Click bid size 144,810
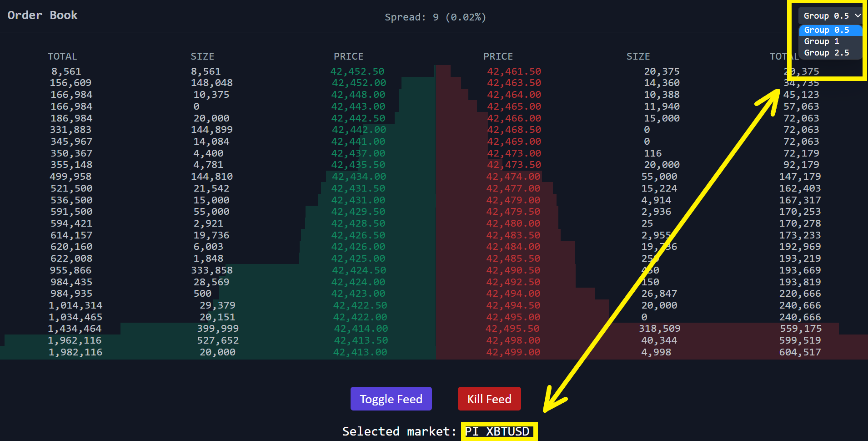 [212, 177]
